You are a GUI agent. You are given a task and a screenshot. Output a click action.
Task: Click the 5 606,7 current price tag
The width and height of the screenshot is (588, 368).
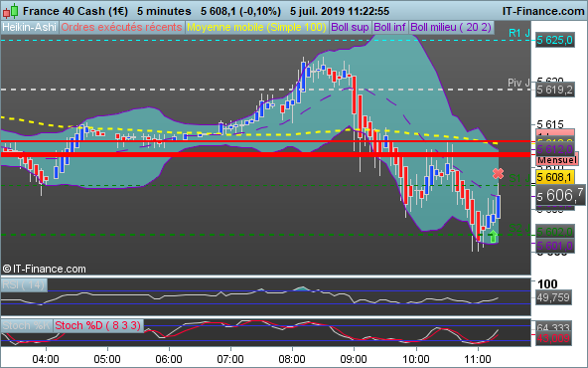[561, 195]
